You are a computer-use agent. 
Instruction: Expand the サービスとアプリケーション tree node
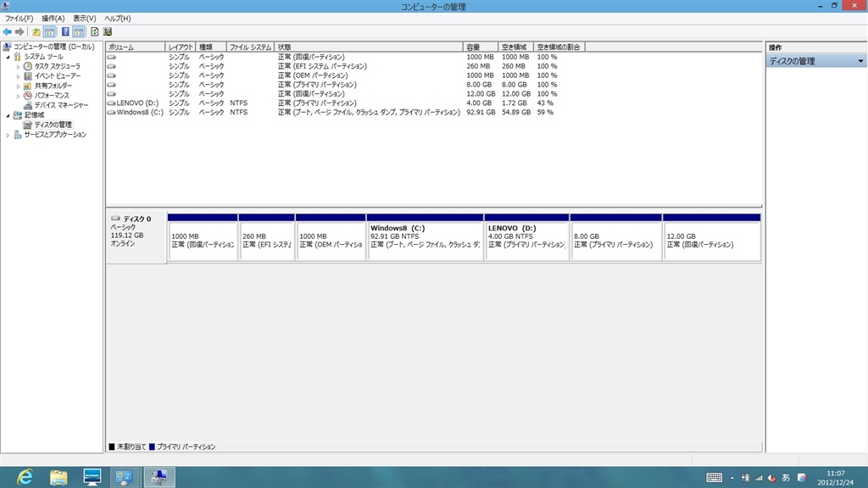click(8, 135)
